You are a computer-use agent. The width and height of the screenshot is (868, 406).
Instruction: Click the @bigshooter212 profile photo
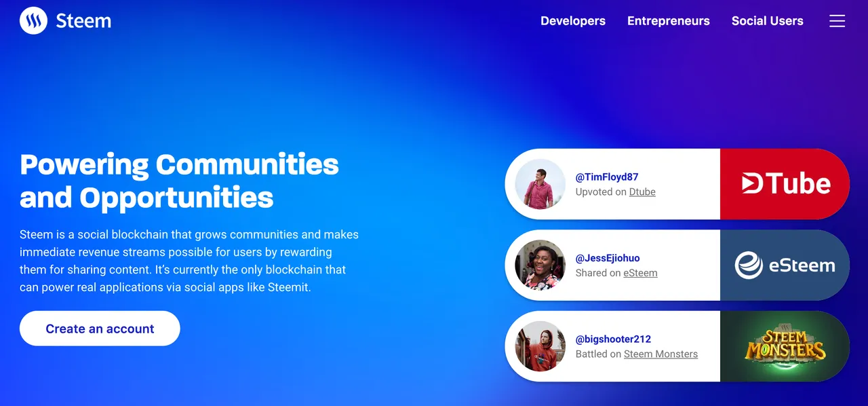(x=540, y=346)
